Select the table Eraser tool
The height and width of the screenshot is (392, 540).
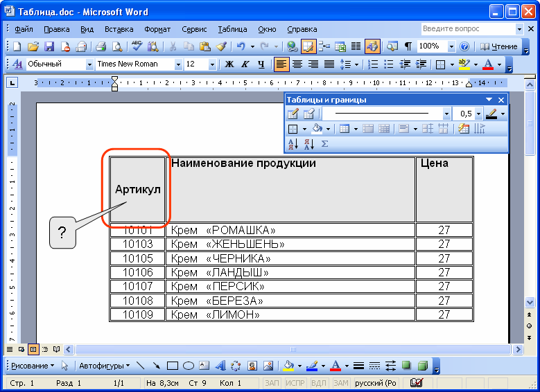[x=309, y=114]
